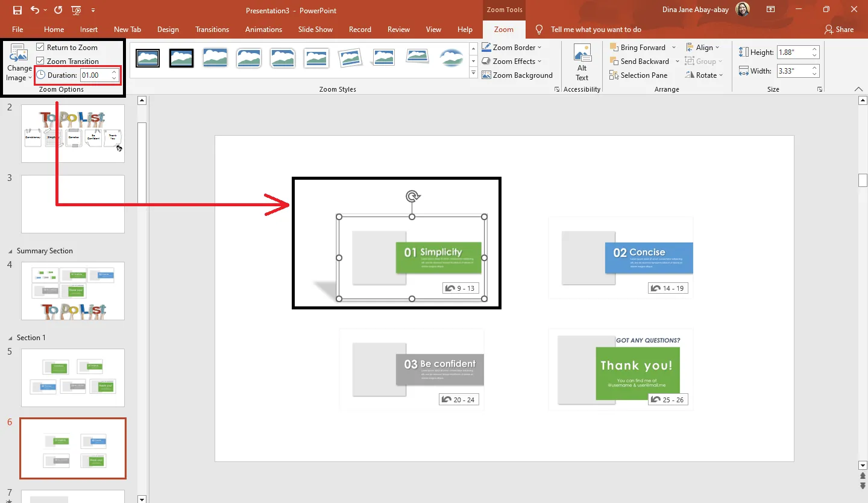Disable the Zoom Transition checkbox
The width and height of the screenshot is (868, 503).
39,61
